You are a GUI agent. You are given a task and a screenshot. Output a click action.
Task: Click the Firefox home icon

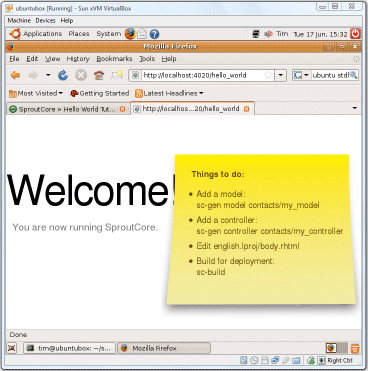(99, 75)
